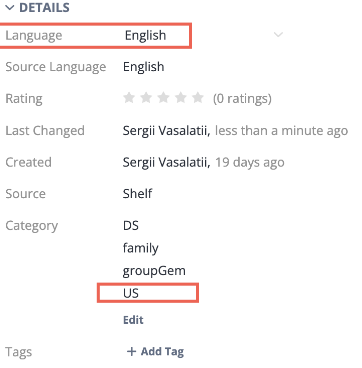Select the US category

click(x=131, y=293)
